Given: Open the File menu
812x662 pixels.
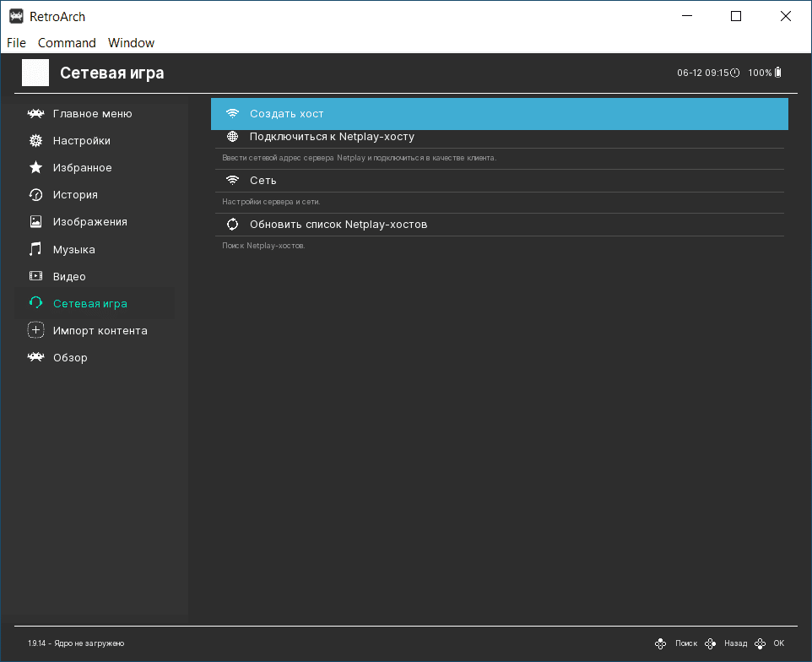Looking at the screenshot, I should 16,43.
